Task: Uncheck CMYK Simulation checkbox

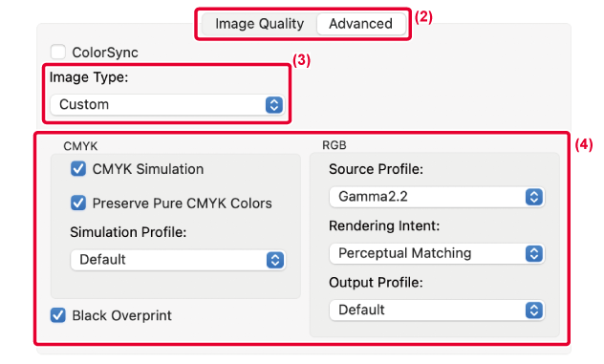Action: tap(78, 169)
